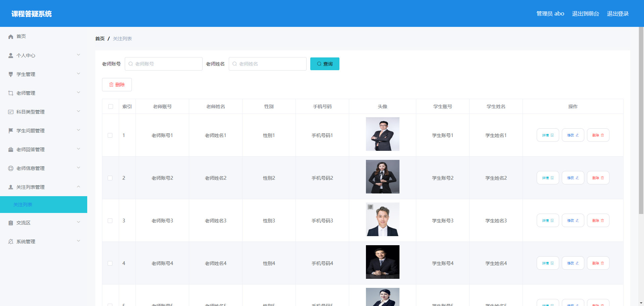The image size is (644, 306).
Task: Click the pencil icon in row 3 修改
Action: [577, 221]
